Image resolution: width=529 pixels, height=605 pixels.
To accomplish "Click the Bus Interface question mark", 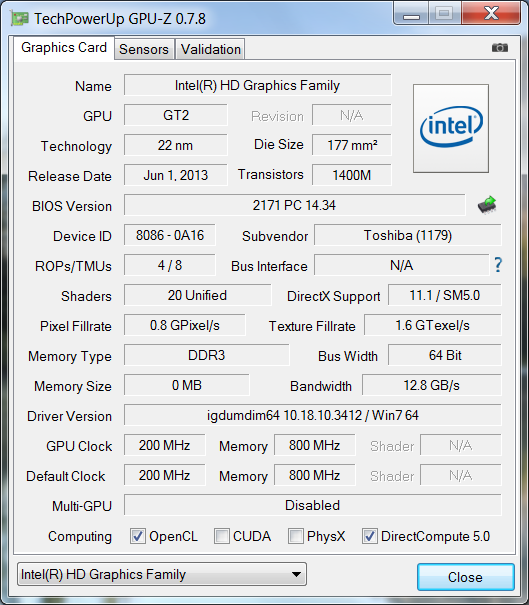I will [x=498, y=265].
